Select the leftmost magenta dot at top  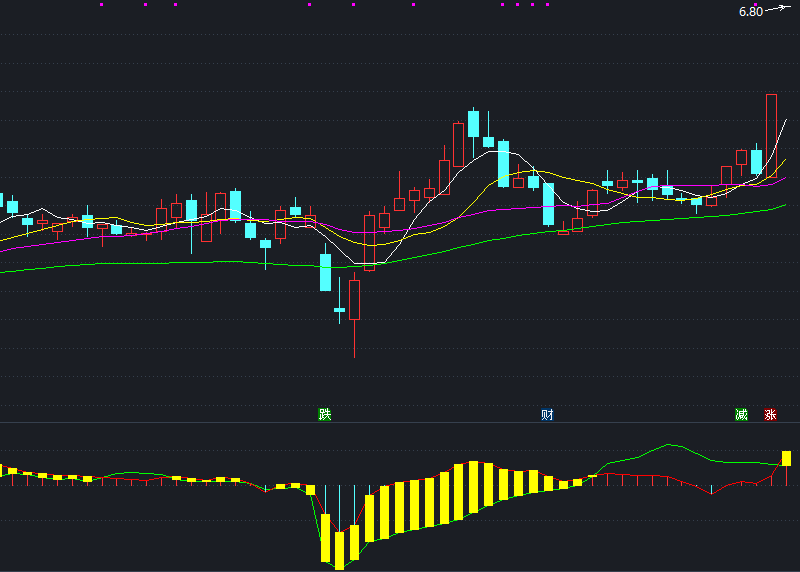tap(101, 4)
